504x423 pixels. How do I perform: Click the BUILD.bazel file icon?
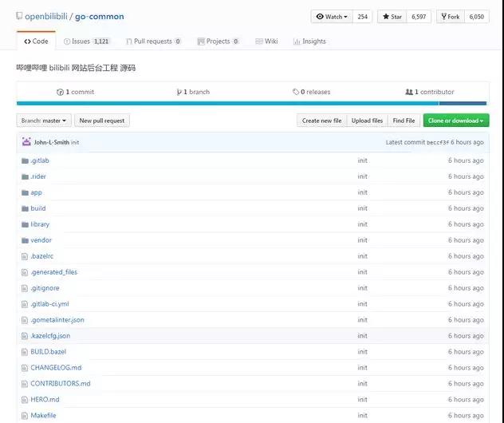pyautogui.click(x=25, y=352)
